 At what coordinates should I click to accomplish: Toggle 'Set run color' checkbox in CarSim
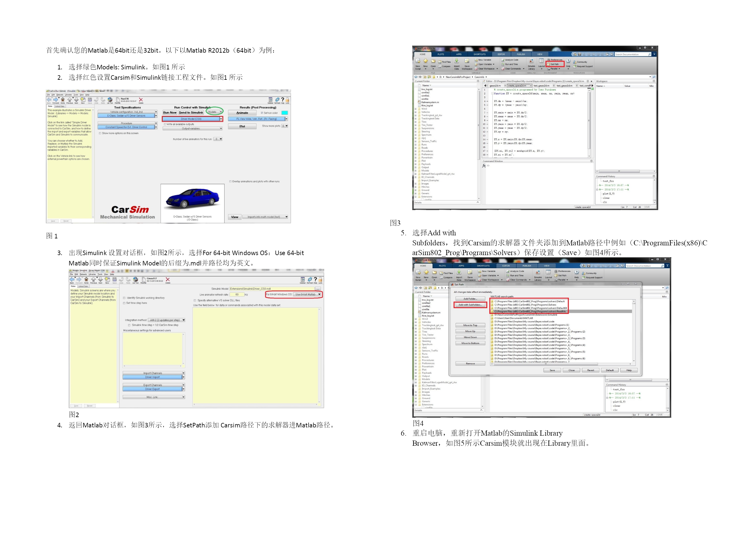tap(262, 113)
